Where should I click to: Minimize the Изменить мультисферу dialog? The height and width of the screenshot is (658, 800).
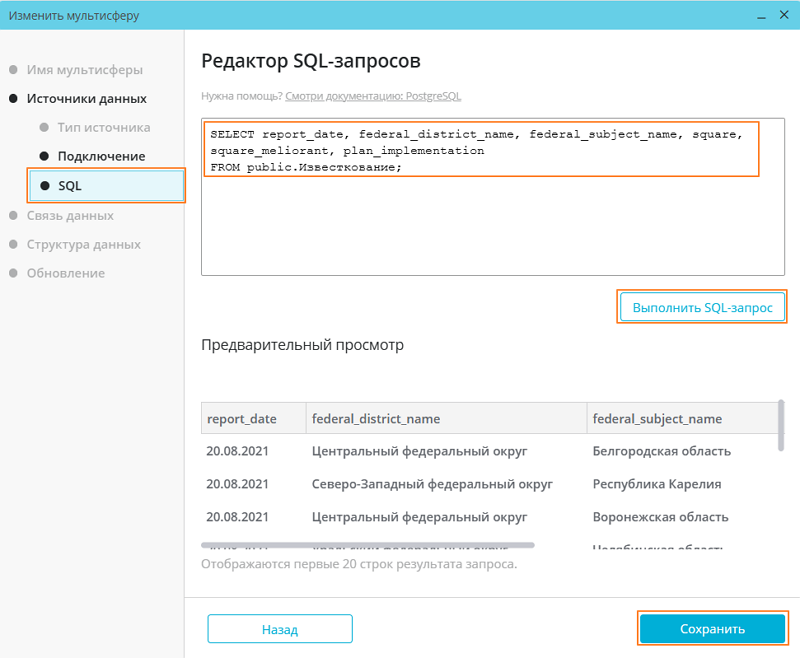click(x=761, y=16)
